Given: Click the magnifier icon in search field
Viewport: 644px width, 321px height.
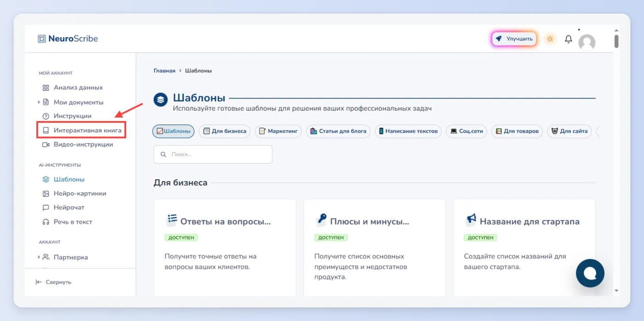Looking at the screenshot, I should (163, 155).
